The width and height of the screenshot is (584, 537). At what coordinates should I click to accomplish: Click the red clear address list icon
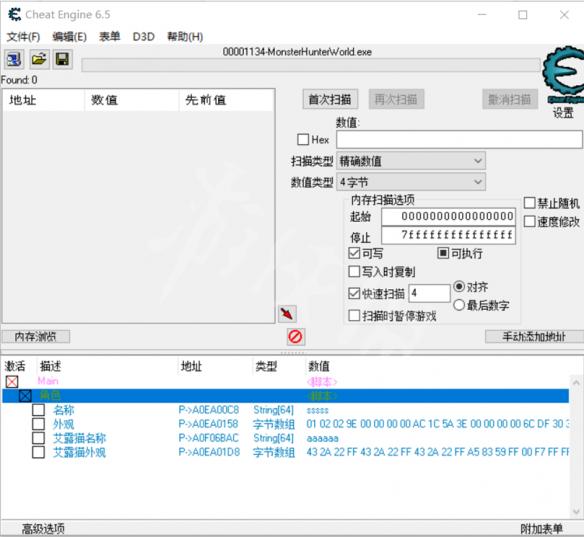[x=296, y=337]
